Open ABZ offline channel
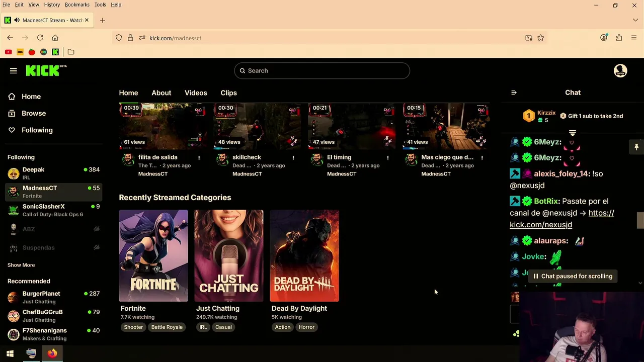Image resolution: width=644 pixels, height=362 pixels. coord(54,229)
